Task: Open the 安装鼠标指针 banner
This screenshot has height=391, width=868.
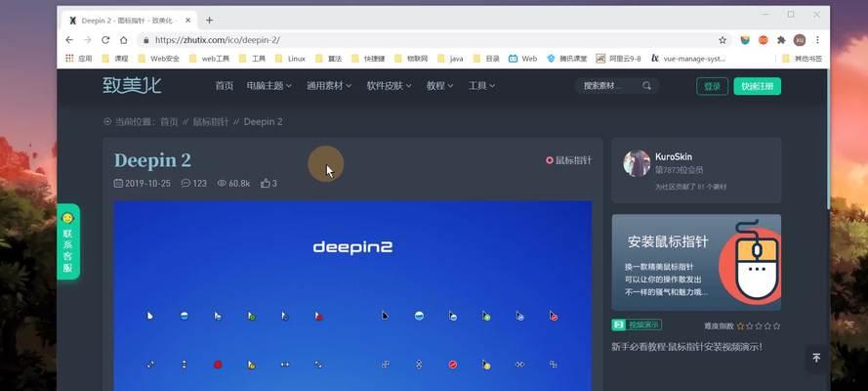Action: point(696,262)
